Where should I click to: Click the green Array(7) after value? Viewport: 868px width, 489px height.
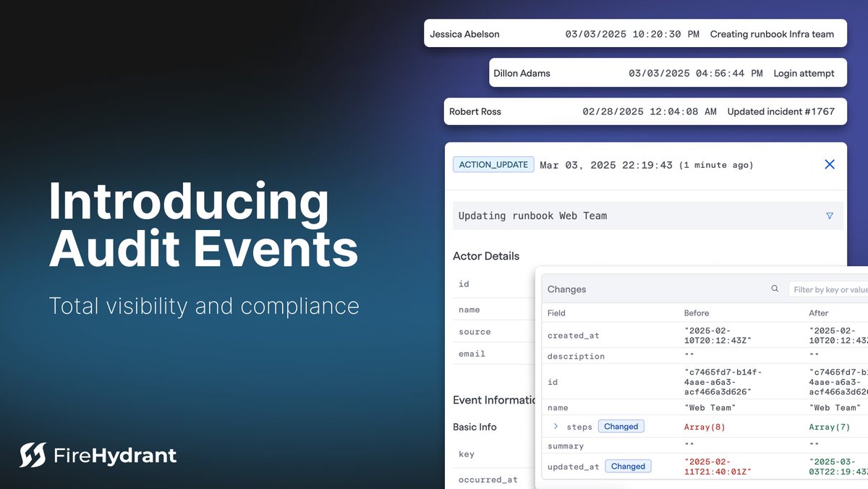(x=829, y=427)
